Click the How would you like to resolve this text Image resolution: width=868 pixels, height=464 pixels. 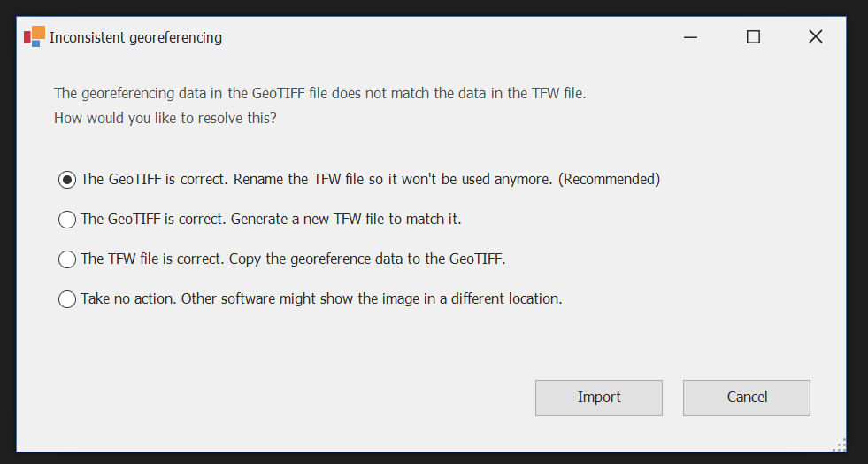tap(165, 118)
